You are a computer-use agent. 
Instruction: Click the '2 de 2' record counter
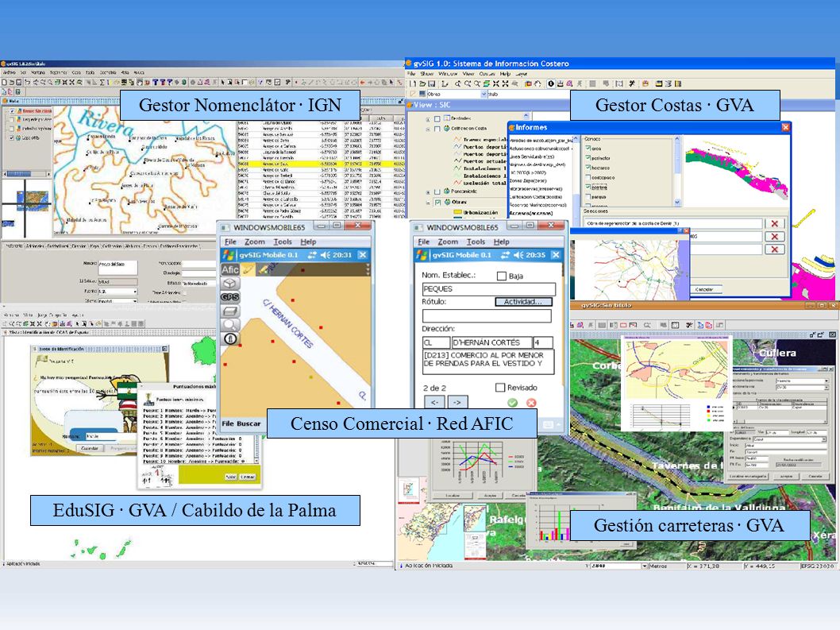coord(434,388)
